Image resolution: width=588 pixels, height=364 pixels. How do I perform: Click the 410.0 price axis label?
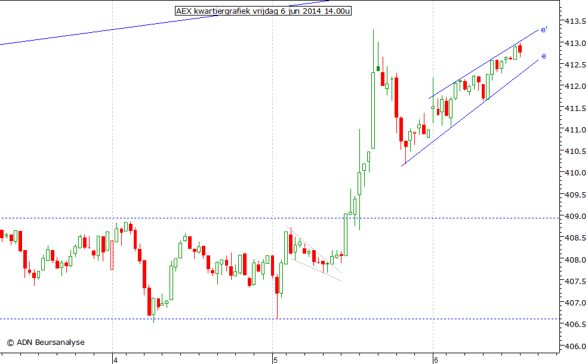click(575, 173)
